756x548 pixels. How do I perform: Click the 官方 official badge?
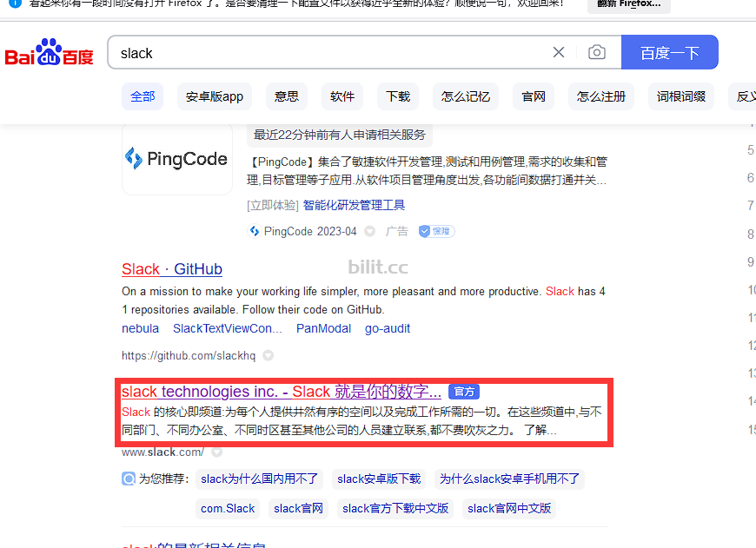tap(464, 392)
